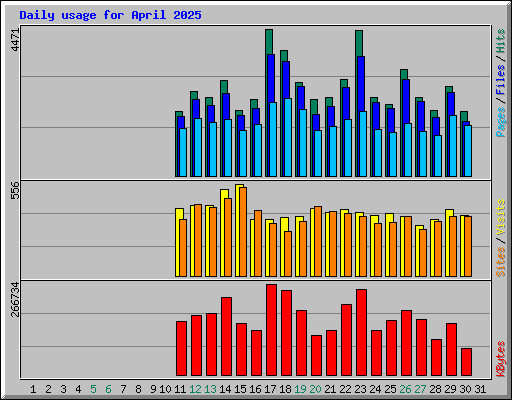Click the KBytes legend label

[501, 359]
